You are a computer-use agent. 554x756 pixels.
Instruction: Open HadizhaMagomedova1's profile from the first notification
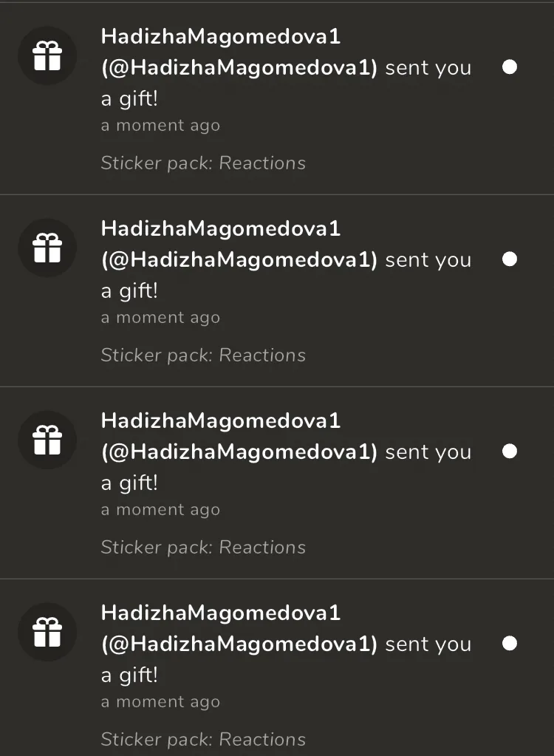click(x=221, y=37)
